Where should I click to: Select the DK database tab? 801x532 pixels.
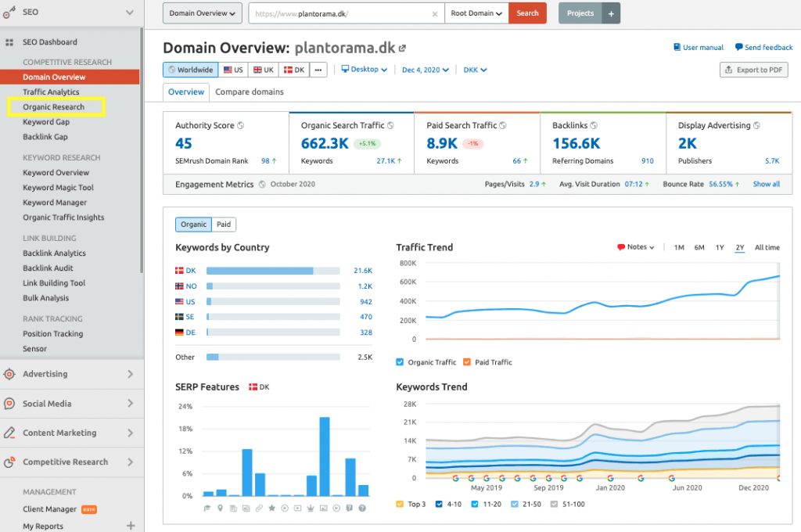click(294, 70)
